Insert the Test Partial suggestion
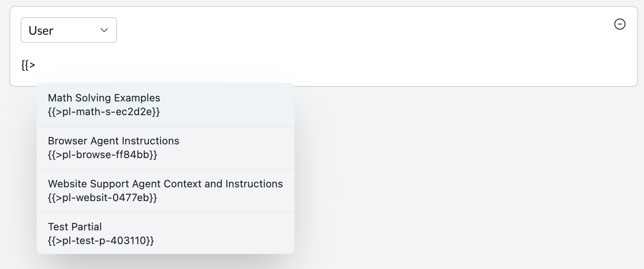This screenshot has width=644, height=269. click(166, 233)
